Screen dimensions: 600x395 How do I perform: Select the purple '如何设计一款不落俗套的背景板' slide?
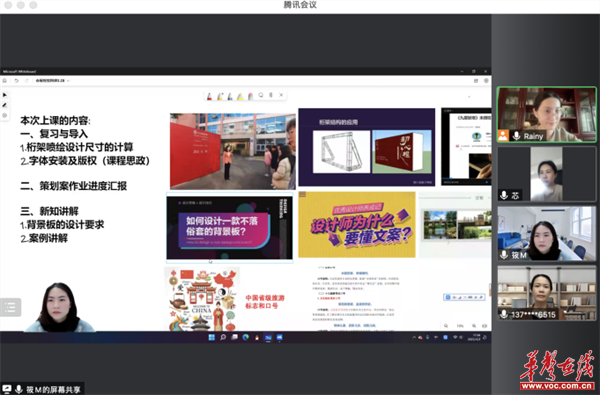click(x=230, y=227)
